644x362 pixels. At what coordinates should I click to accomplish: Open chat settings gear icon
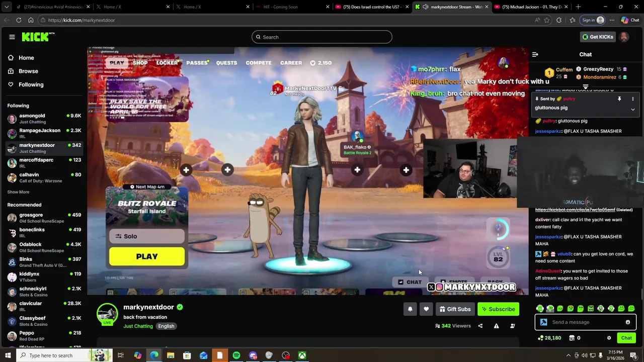(x=609, y=338)
